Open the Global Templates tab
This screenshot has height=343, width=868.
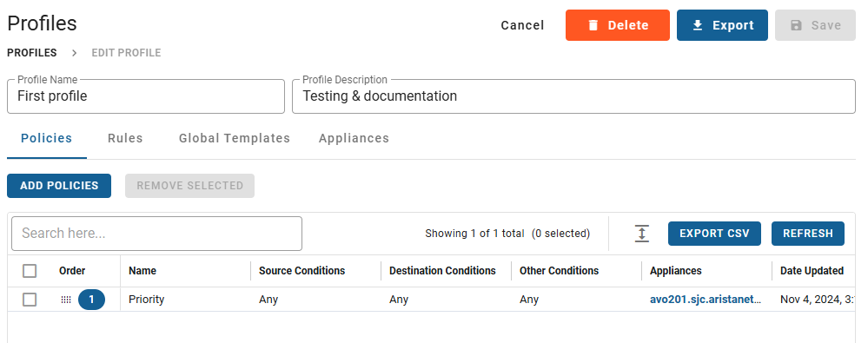235,138
